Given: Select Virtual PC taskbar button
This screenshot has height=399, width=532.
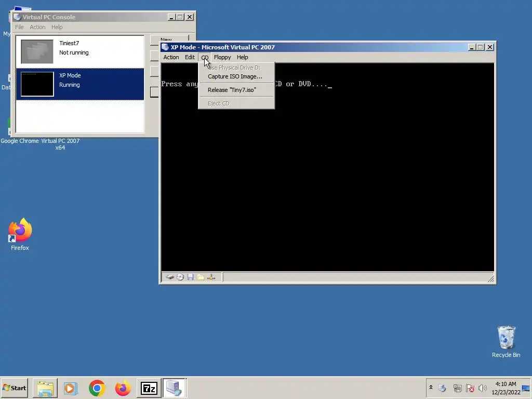Looking at the screenshot, I should [175, 388].
